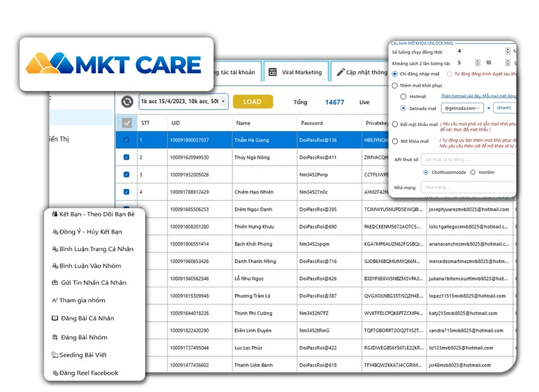Choose the Hotmail radio button
This screenshot has height=392, width=539.
coord(403,96)
